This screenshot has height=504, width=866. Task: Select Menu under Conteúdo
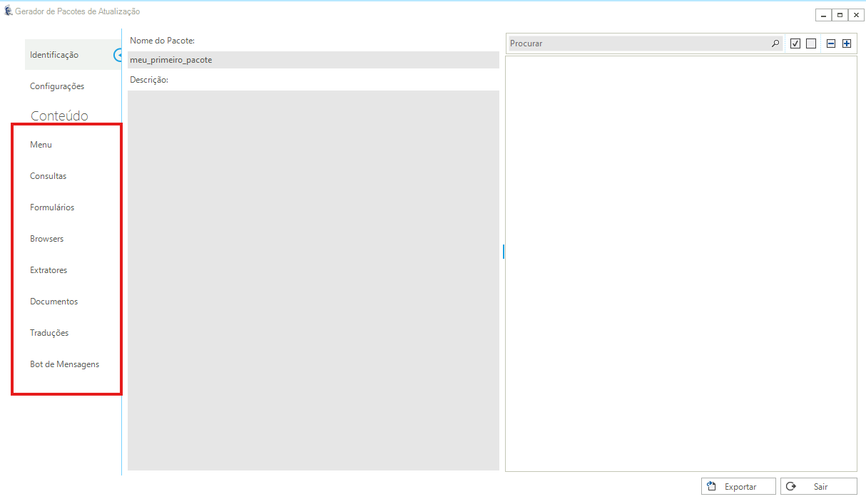pos(41,145)
